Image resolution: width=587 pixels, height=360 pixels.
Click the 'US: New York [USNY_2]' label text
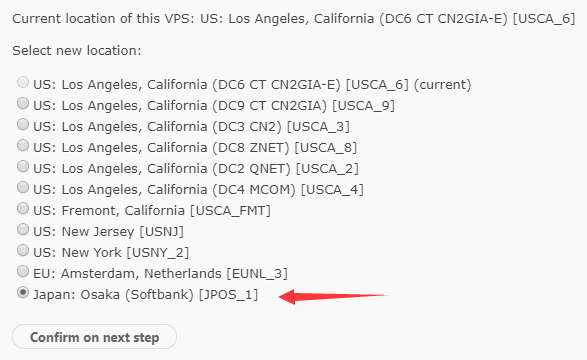point(111,253)
